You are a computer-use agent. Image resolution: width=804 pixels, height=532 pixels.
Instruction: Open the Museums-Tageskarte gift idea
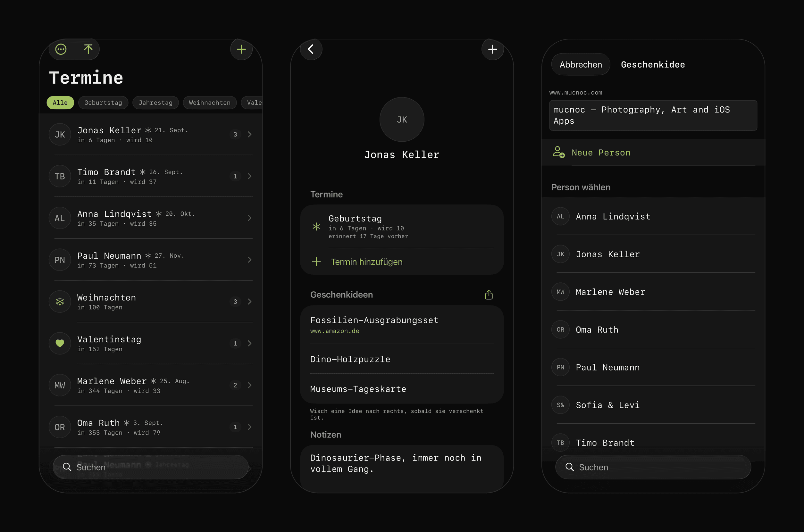[402, 389]
